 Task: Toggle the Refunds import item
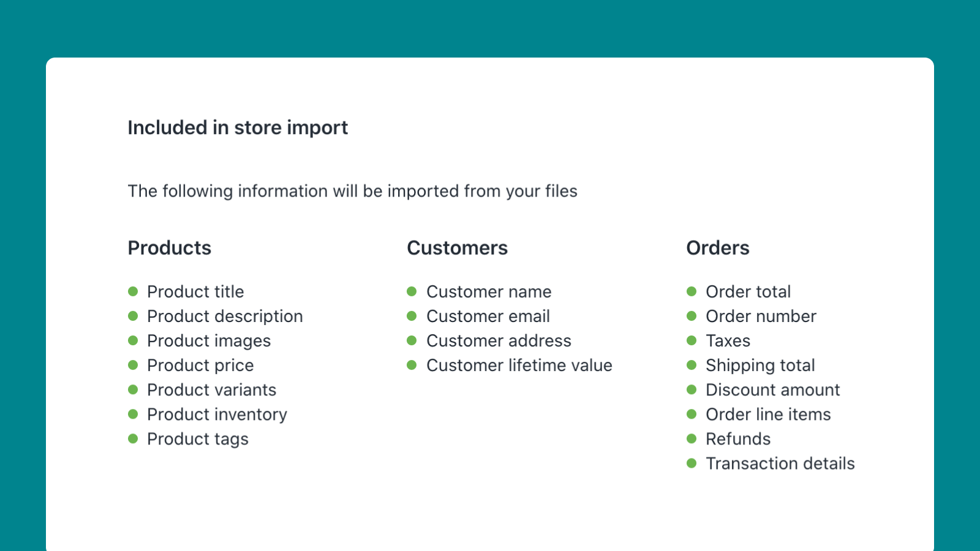click(738, 439)
